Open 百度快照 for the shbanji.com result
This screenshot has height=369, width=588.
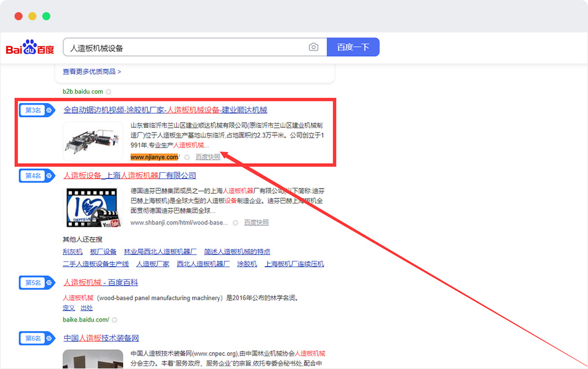[x=256, y=223]
